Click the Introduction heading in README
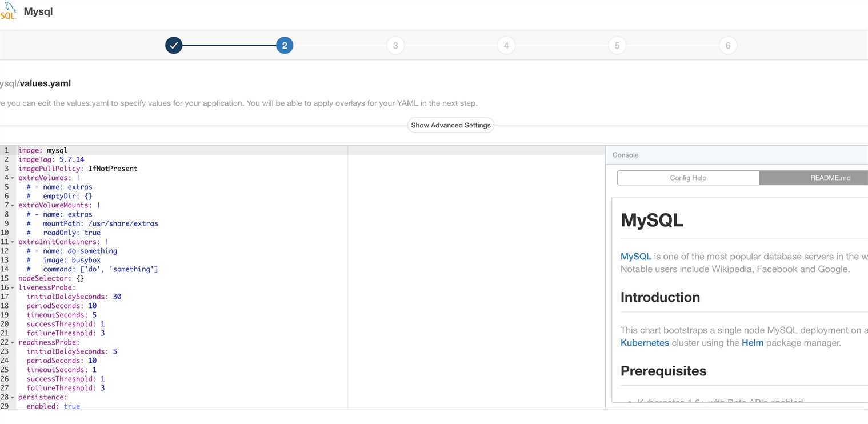868x424 pixels. [x=660, y=297]
